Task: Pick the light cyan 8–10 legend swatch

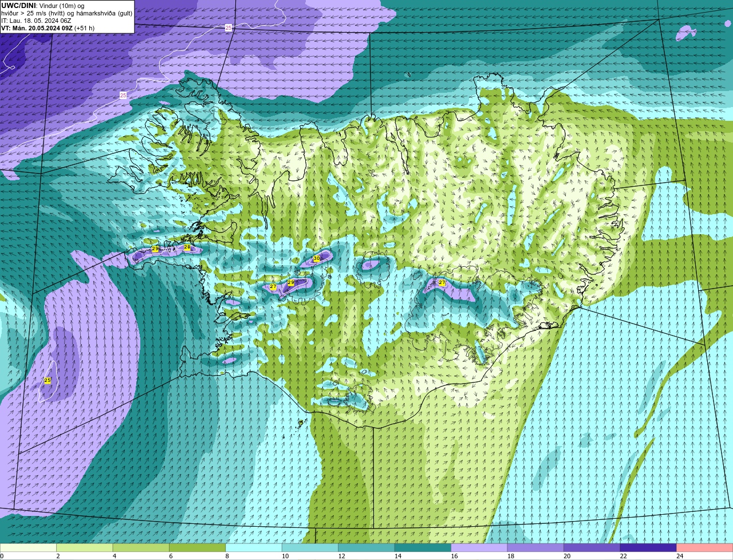Action: click(254, 548)
